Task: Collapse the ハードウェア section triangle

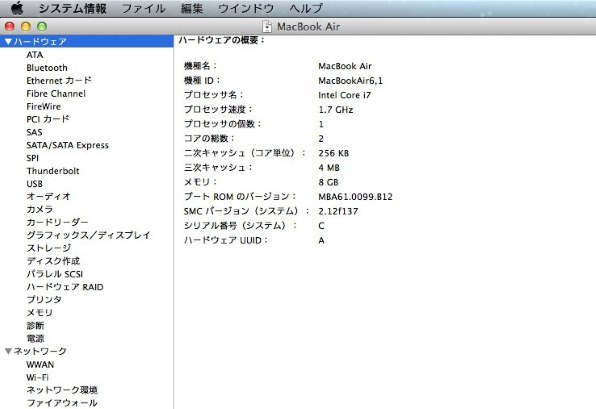Action: 8,41
